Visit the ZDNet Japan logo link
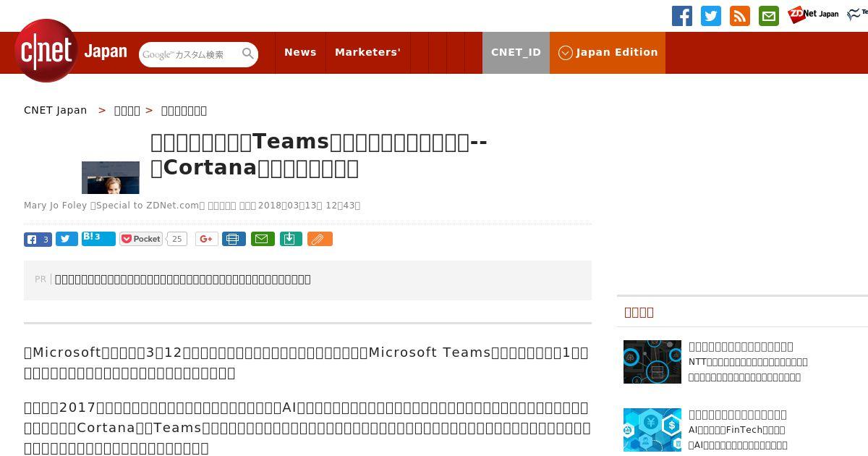868x456 pixels. point(813,14)
